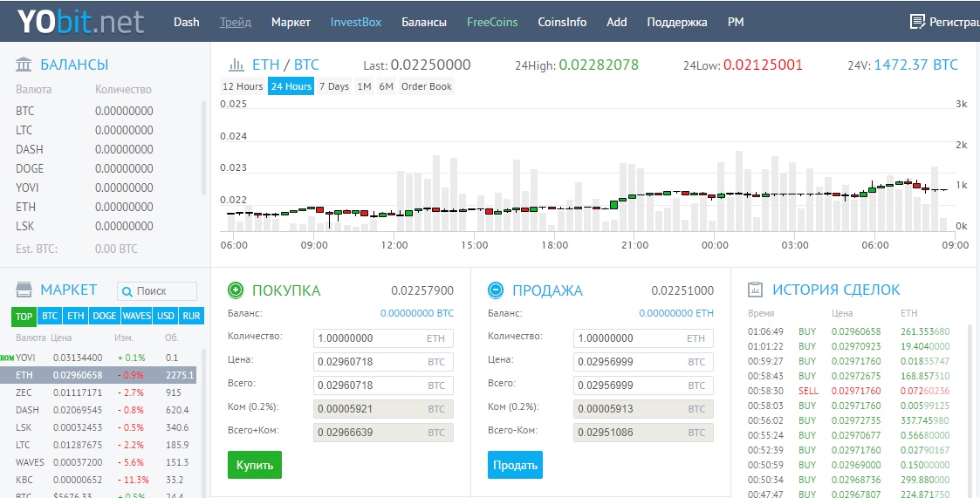Open the Поддержка support page

(x=677, y=22)
